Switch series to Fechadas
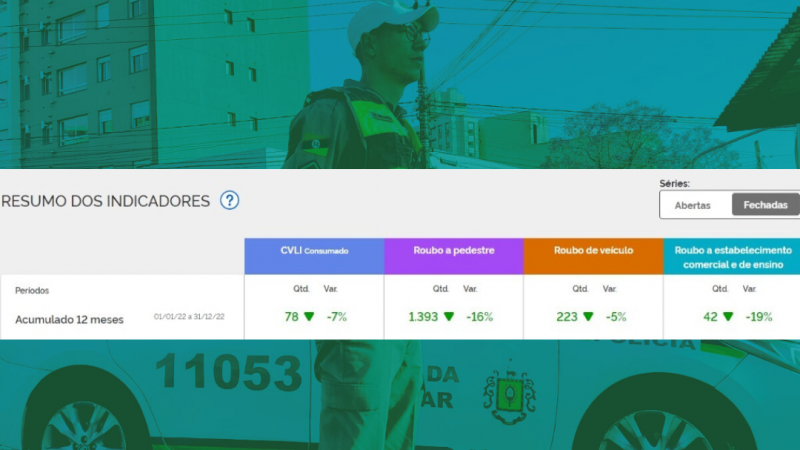This screenshot has height=450, width=800. [765, 205]
